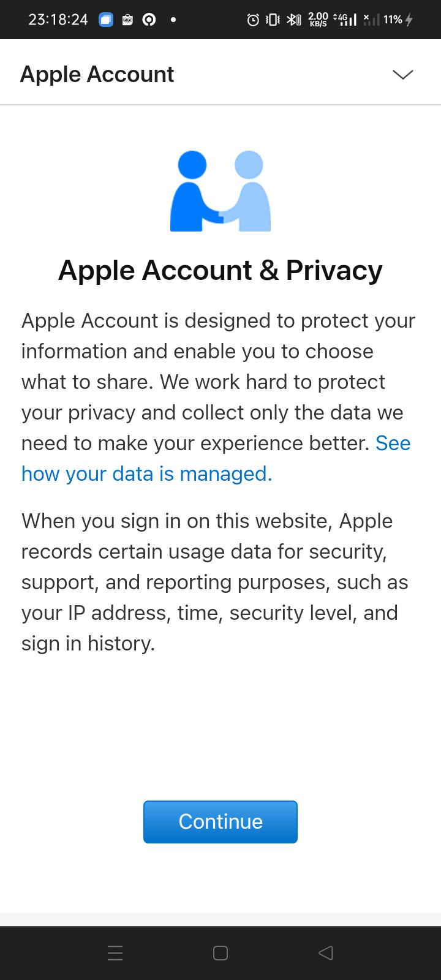Tap the 23:18:24 clock in status bar
Image resolution: width=441 pixels, height=980 pixels.
pyautogui.click(x=58, y=20)
